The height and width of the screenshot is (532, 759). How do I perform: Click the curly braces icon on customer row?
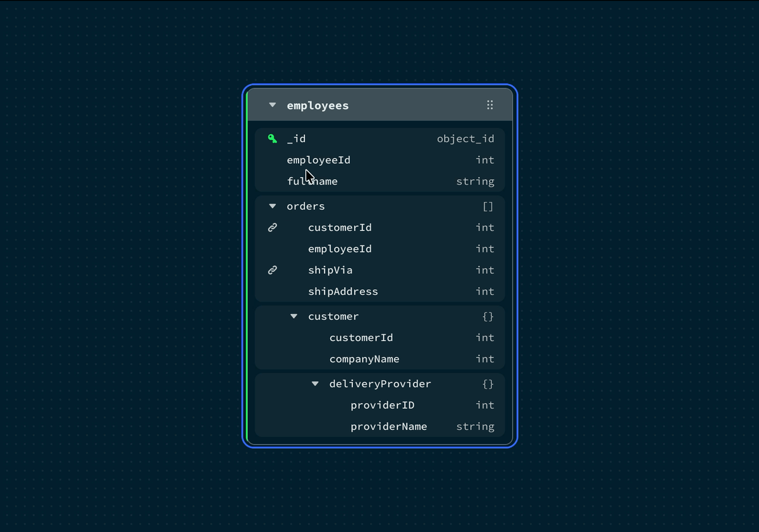(488, 316)
